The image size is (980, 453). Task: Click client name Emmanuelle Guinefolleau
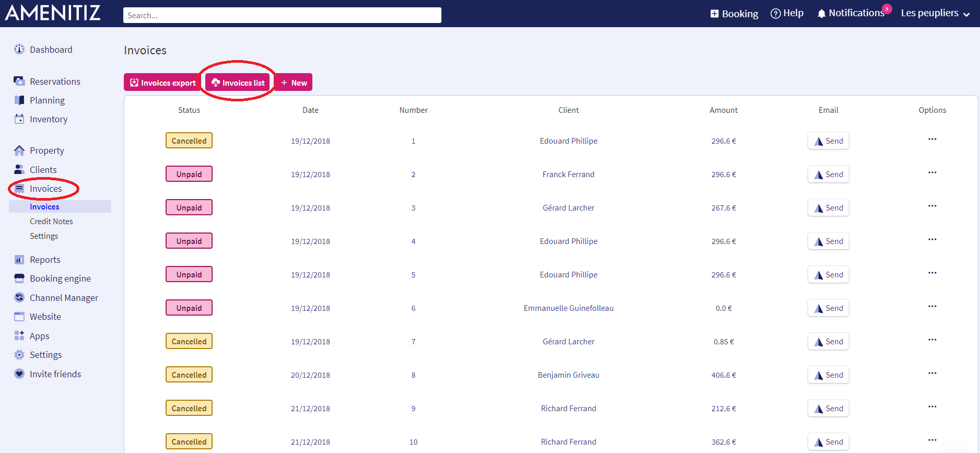[x=568, y=308]
